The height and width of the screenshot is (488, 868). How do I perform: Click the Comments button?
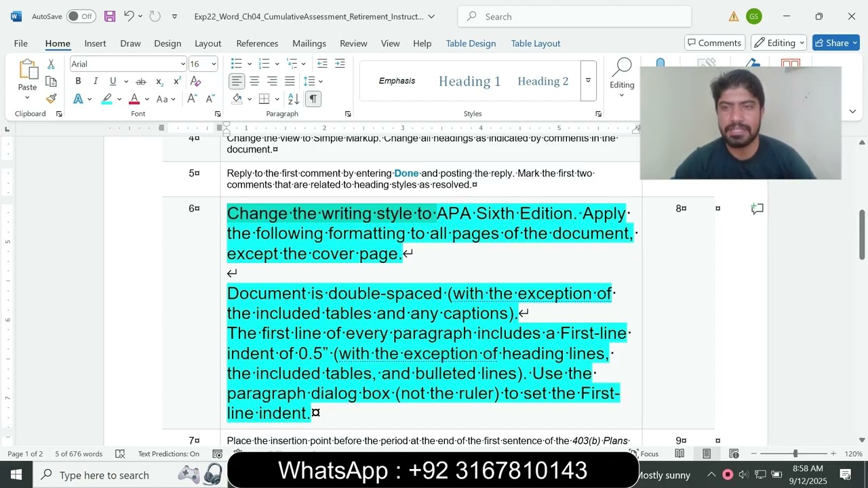click(715, 43)
